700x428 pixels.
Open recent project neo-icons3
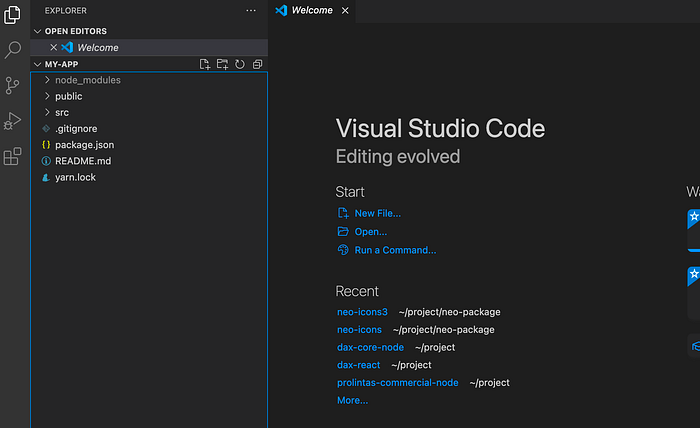pos(362,312)
